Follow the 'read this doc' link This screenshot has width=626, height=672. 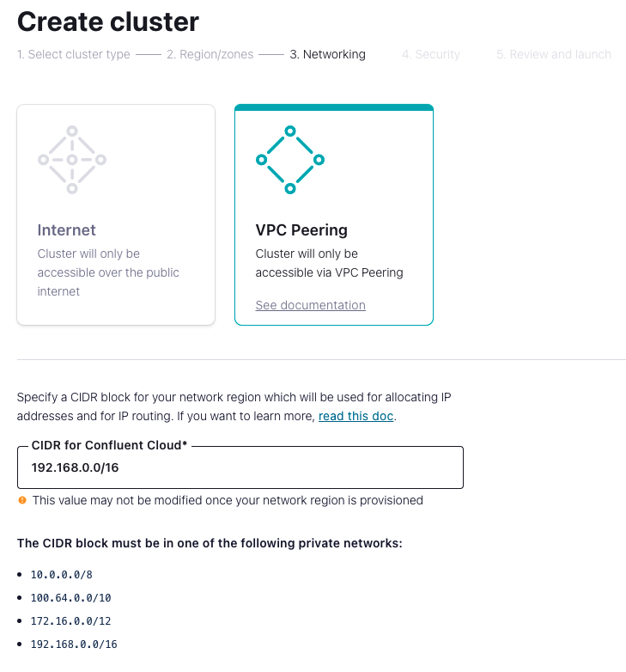pos(356,416)
